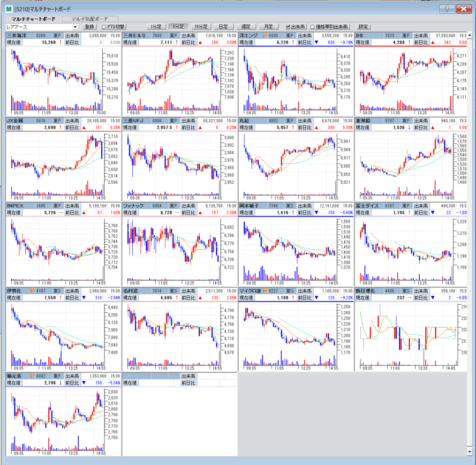The height and width of the screenshot is (465, 476).
Task: Click the orange P icon beside マイクロ波
Action: tap(264, 290)
